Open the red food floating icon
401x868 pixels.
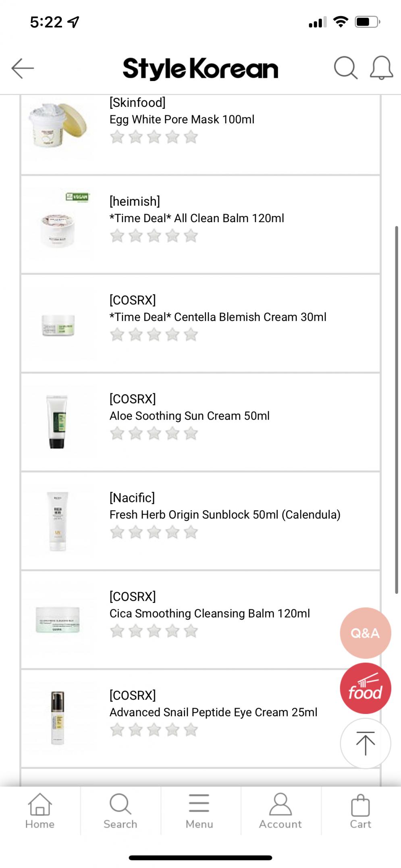pos(365,688)
